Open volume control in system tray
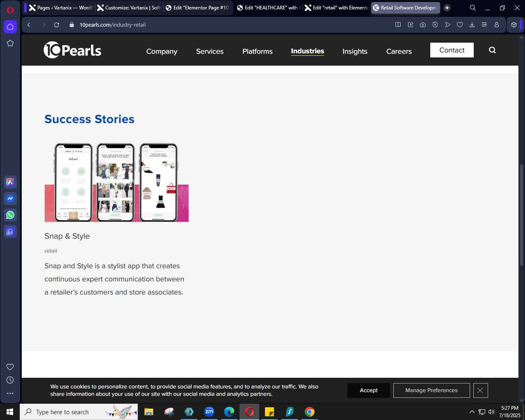The height and width of the screenshot is (420, 525). tap(491, 412)
